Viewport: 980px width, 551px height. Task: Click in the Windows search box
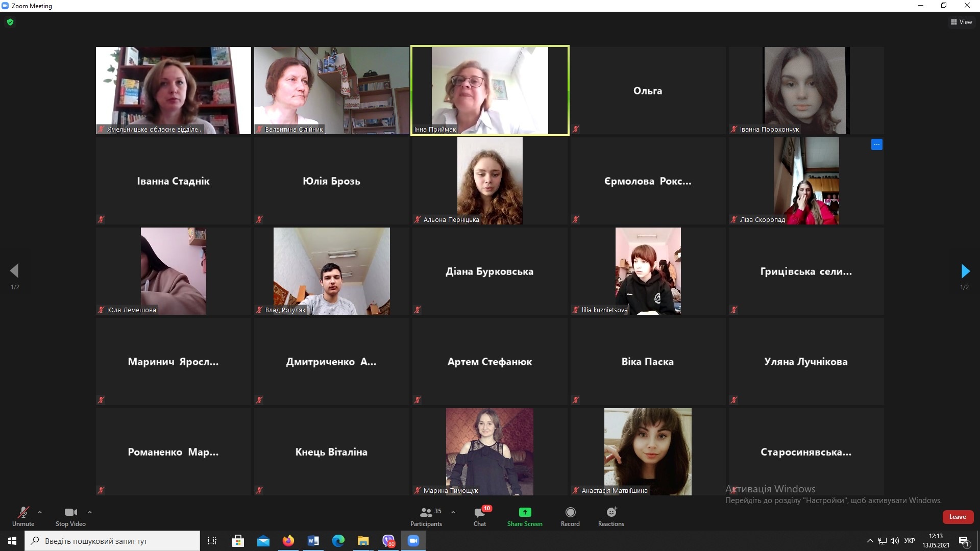coord(112,541)
